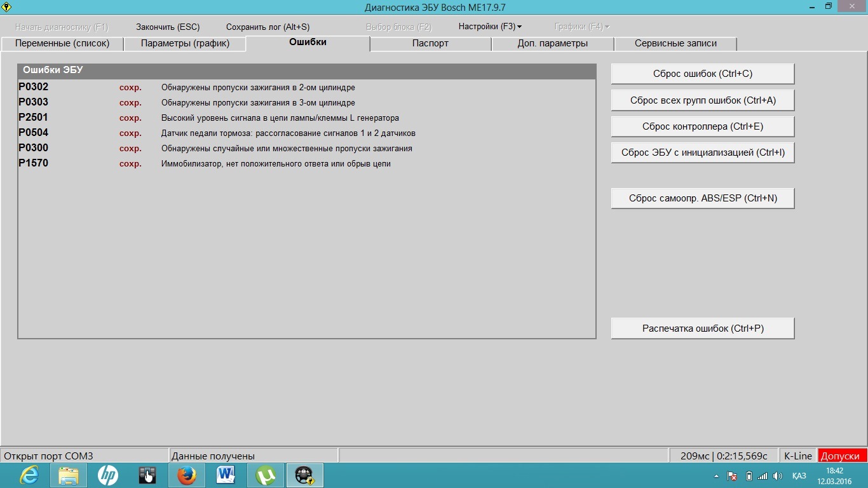
Task: Click the application logo in title bar
Action: [7, 6]
